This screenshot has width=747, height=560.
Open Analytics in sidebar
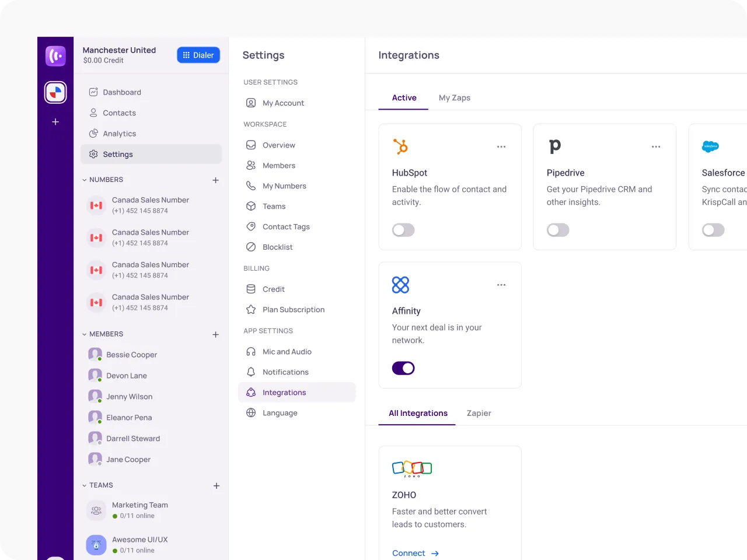(x=151, y=134)
